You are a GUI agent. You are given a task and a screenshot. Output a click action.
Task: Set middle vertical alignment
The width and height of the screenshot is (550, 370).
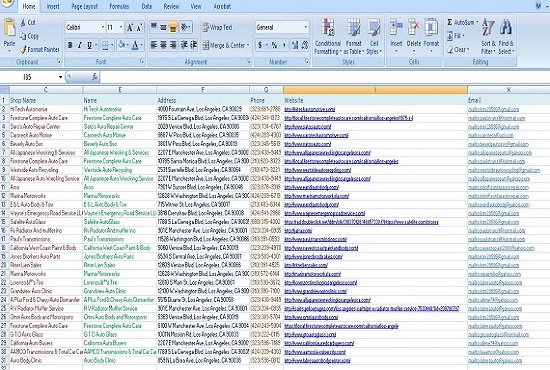(163, 27)
